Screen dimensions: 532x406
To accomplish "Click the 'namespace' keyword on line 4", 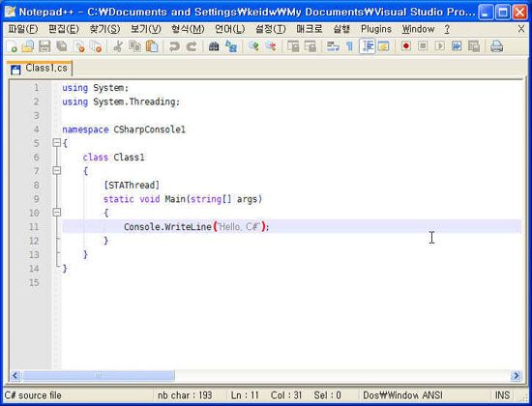I will [x=85, y=130].
